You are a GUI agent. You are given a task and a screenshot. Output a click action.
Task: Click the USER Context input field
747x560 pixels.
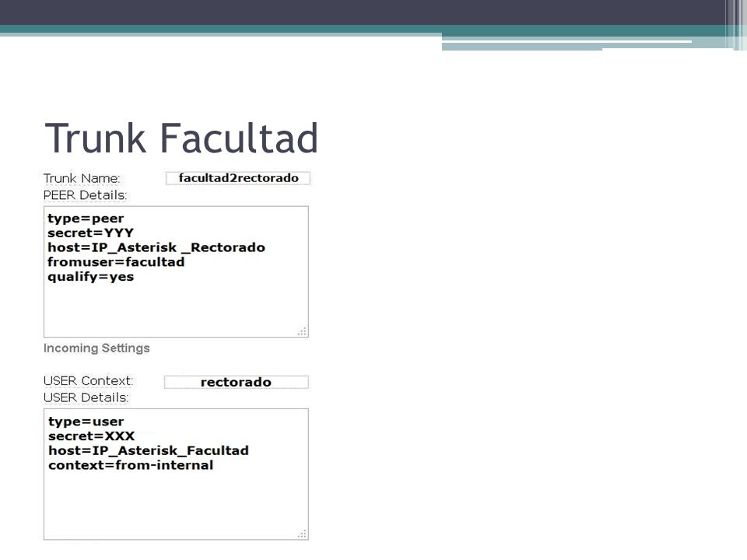[237, 382]
